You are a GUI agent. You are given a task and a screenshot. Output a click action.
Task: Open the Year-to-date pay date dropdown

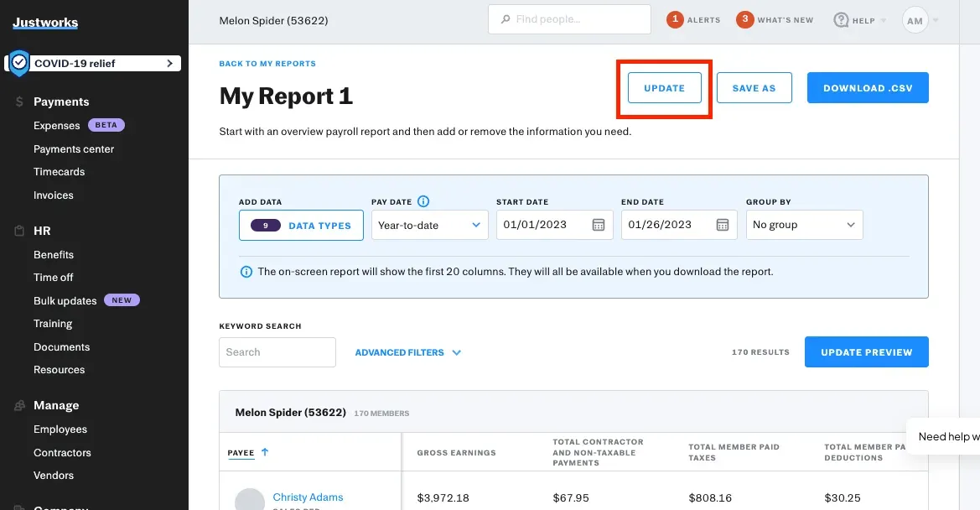point(429,224)
